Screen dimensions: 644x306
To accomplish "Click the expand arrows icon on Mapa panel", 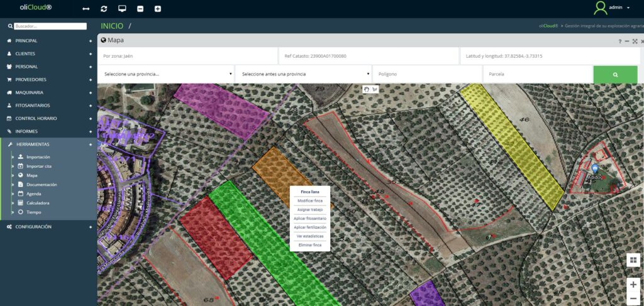I will pyautogui.click(x=635, y=41).
